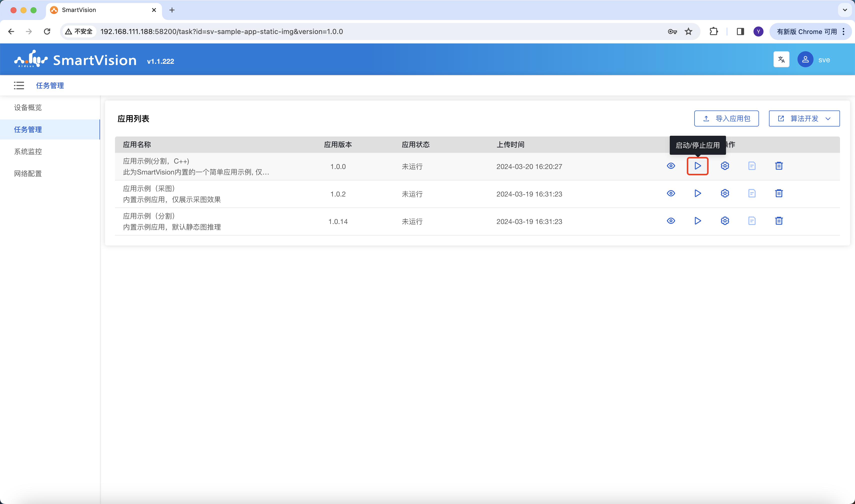Open the saved passwords key icon
Image resolution: width=855 pixels, height=504 pixels.
pos(672,31)
